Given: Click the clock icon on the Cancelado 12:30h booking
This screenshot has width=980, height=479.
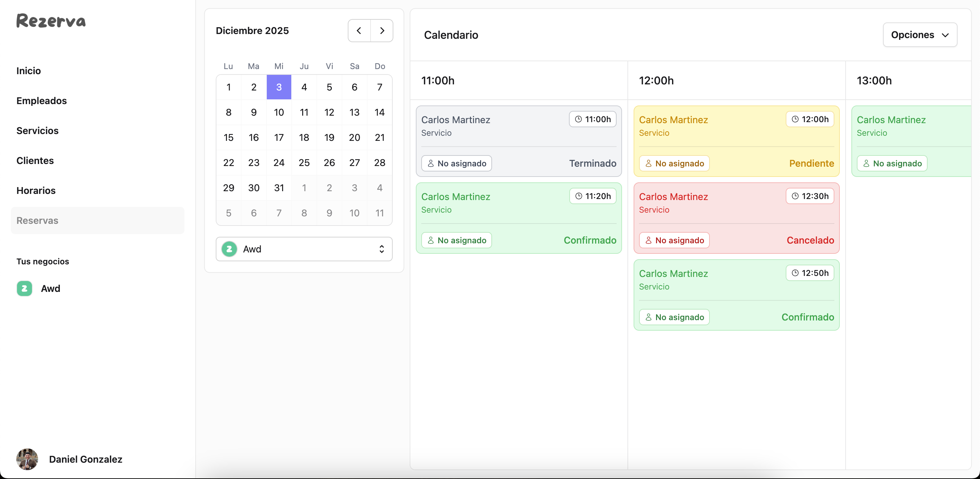Looking at the screenshot, I should point(795,196).
